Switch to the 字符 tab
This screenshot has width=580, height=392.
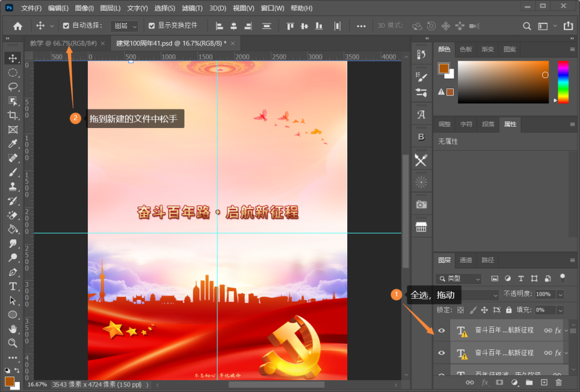click(x=466, y=124)
